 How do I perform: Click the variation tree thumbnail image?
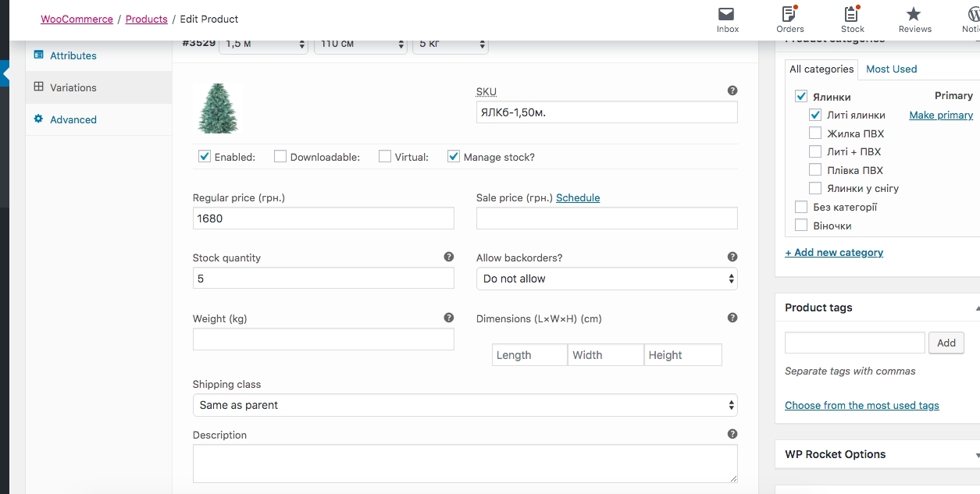pos(217,108)
